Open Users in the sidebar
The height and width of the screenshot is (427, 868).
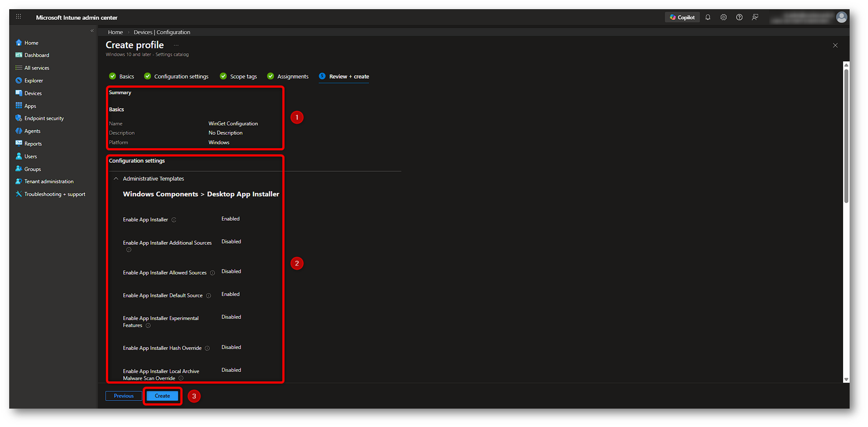point(26,156)
